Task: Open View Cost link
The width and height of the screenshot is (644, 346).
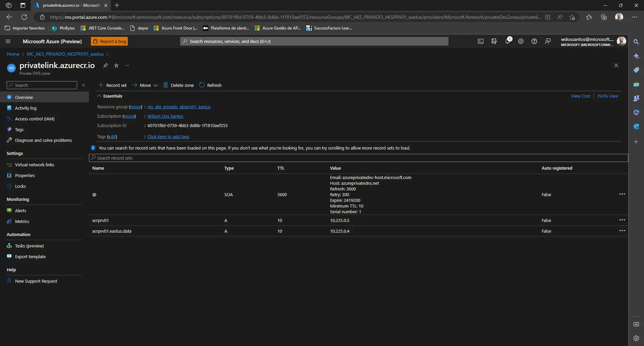Action: click(581, 96)
